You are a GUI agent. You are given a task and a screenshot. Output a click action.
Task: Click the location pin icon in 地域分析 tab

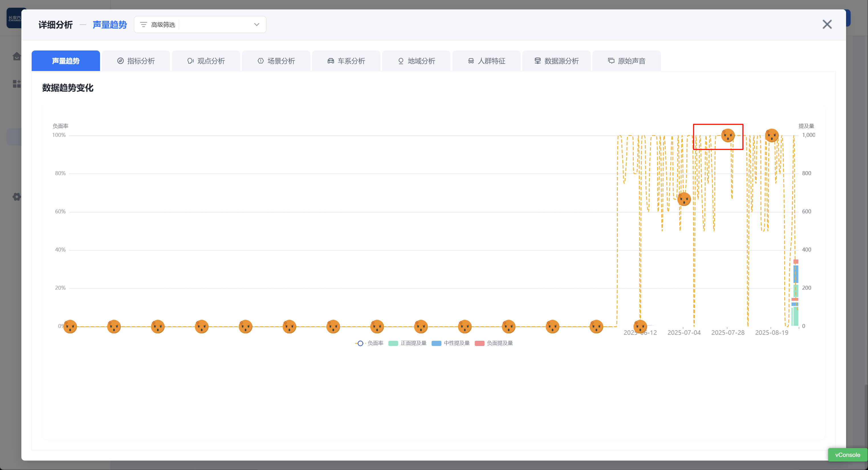[x=401, y=61]
